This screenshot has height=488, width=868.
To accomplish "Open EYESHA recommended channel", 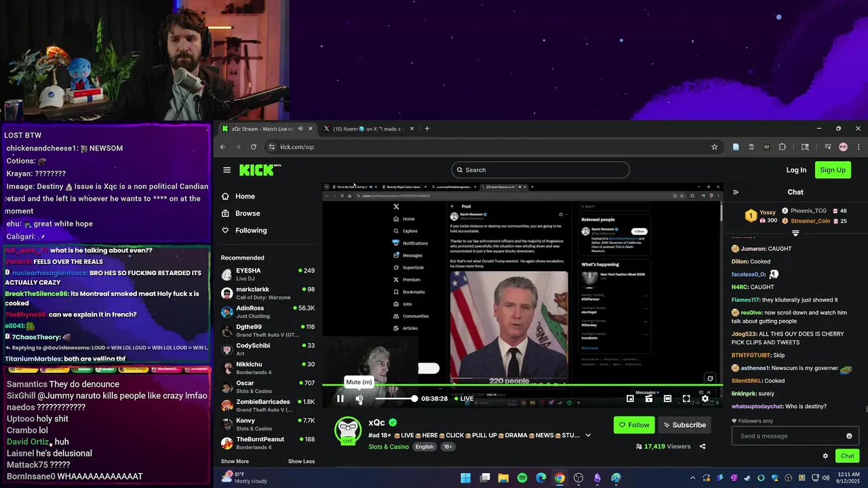I will (268, 274).
